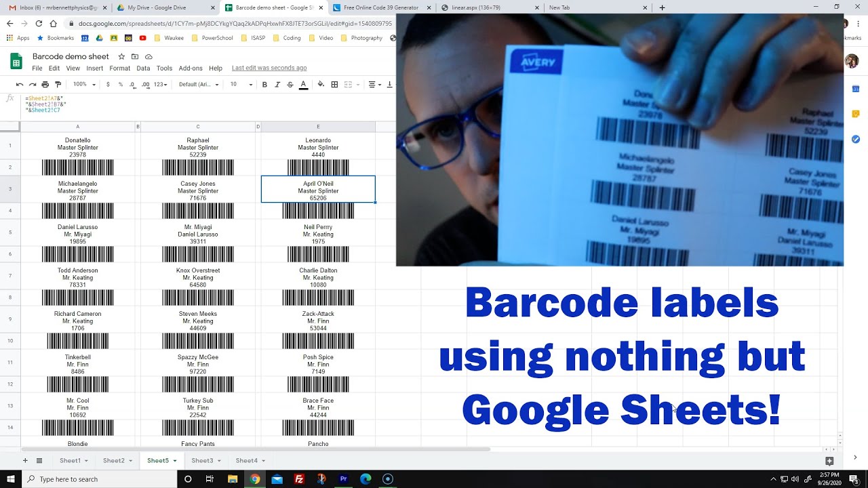Open the Sheet2 tab dropdown arrow
This screenshot has height=488, width=868.
(130, 461)
